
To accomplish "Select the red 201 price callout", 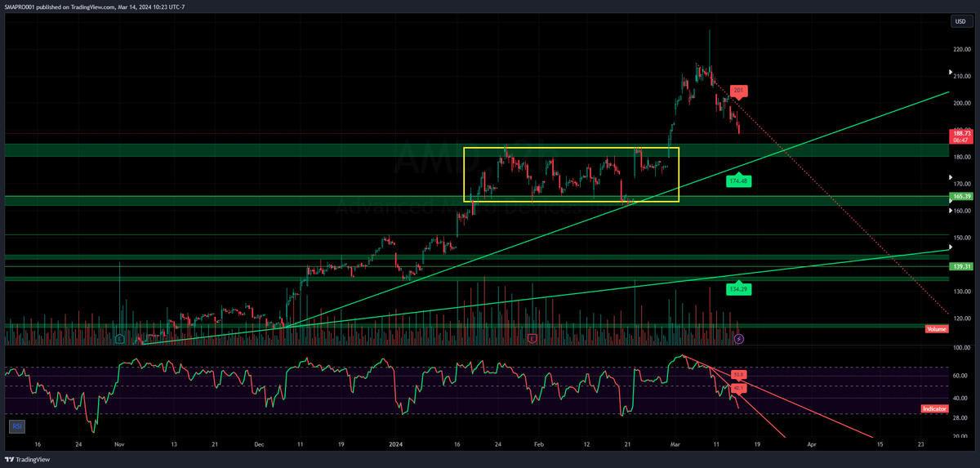I will point(737,91).
